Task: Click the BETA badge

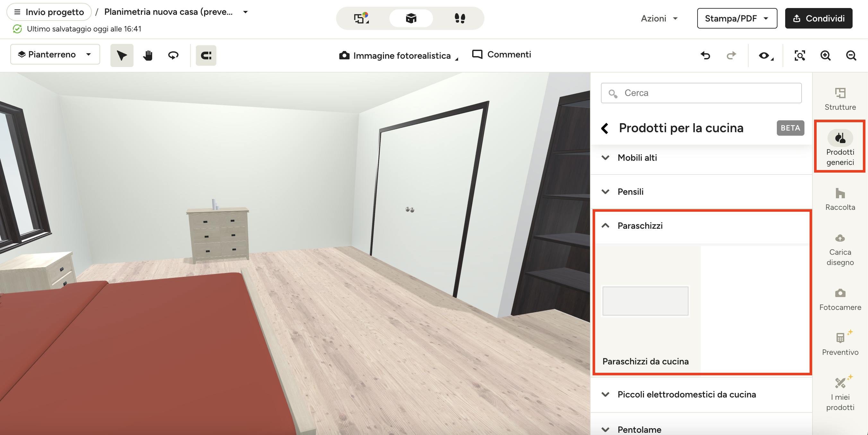Action: click(790, 128)
